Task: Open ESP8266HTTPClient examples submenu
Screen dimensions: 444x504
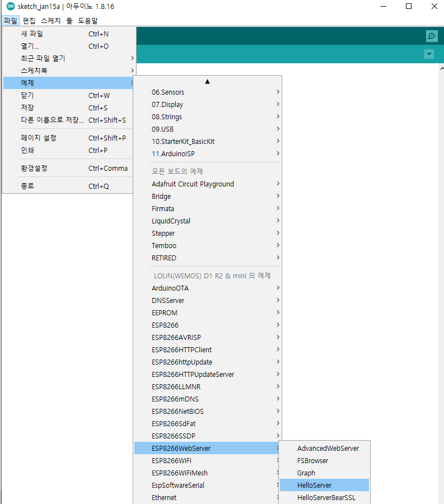Action: (x=208, y=349)
